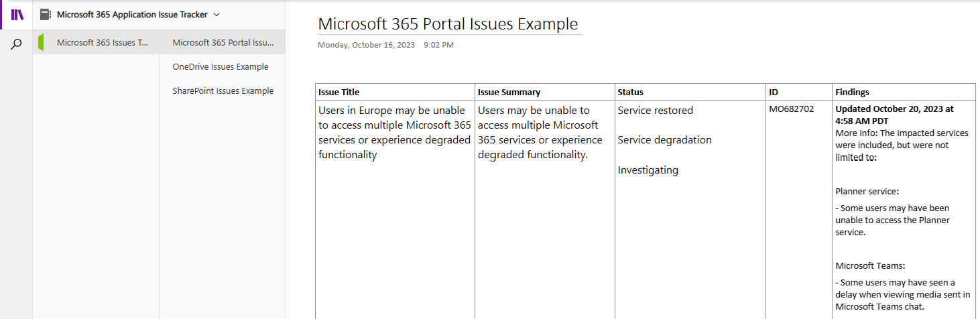
Task: Click the 'Investigating' status text
Action: (x=648, y=170)
